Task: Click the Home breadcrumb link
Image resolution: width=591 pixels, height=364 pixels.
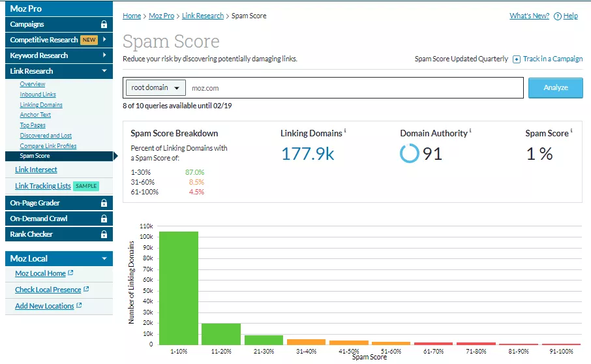Action: pos(132,16)
